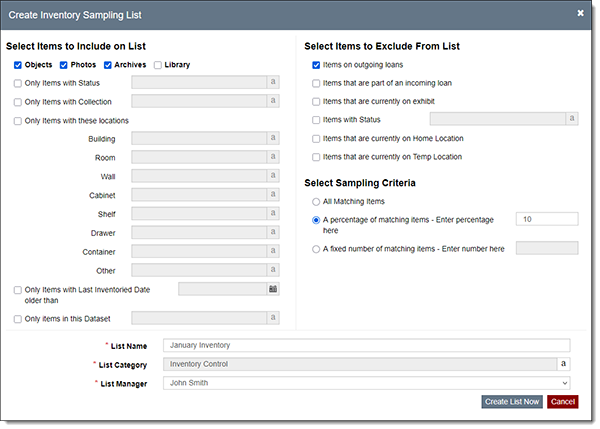Check Items that are currently on exhibit
The height and width of the screenshot is (429, 600).
(x=316, y=101)
